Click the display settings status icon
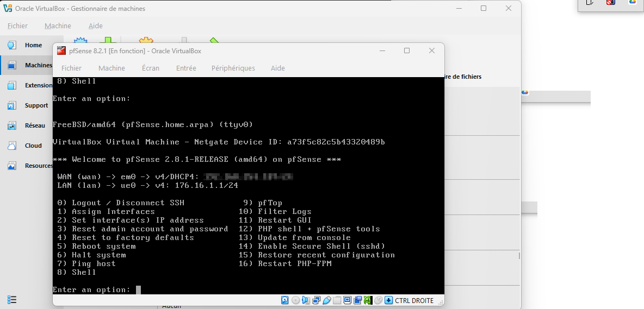The width and height of the screenshot is (644, 309). click(347, 300)
